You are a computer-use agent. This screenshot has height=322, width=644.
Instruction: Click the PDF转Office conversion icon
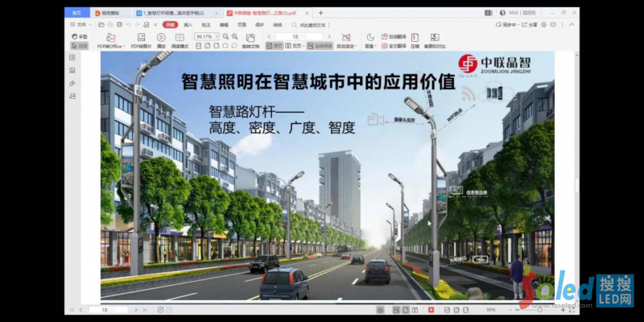[110, 39]
